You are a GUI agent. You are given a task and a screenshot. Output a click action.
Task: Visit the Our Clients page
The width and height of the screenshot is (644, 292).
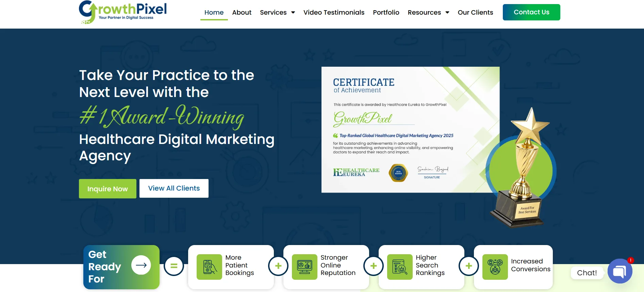pyautogui.click(x=475, y=13)
